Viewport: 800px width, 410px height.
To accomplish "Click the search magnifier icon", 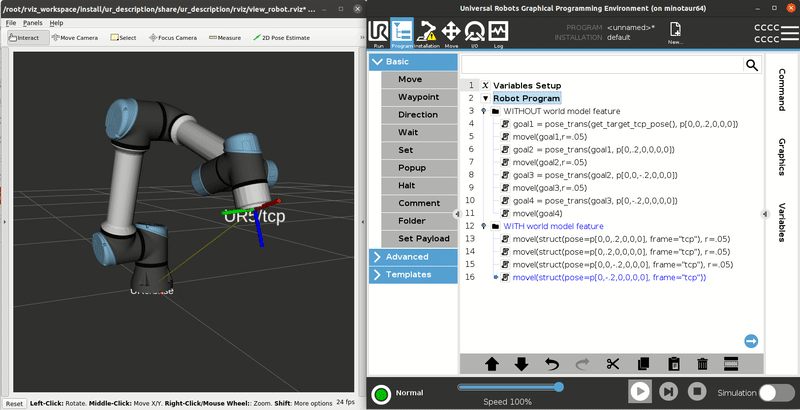I will [751, 64].
